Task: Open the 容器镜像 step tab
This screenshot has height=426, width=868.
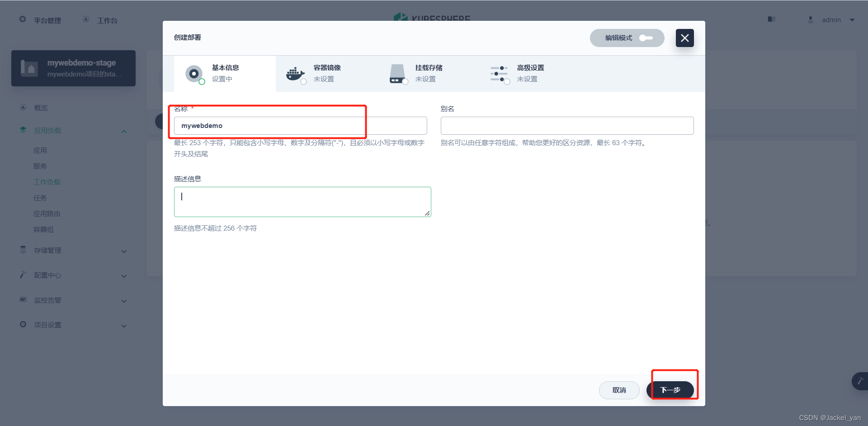Action: pyautogui.click(x=326, y=74)
